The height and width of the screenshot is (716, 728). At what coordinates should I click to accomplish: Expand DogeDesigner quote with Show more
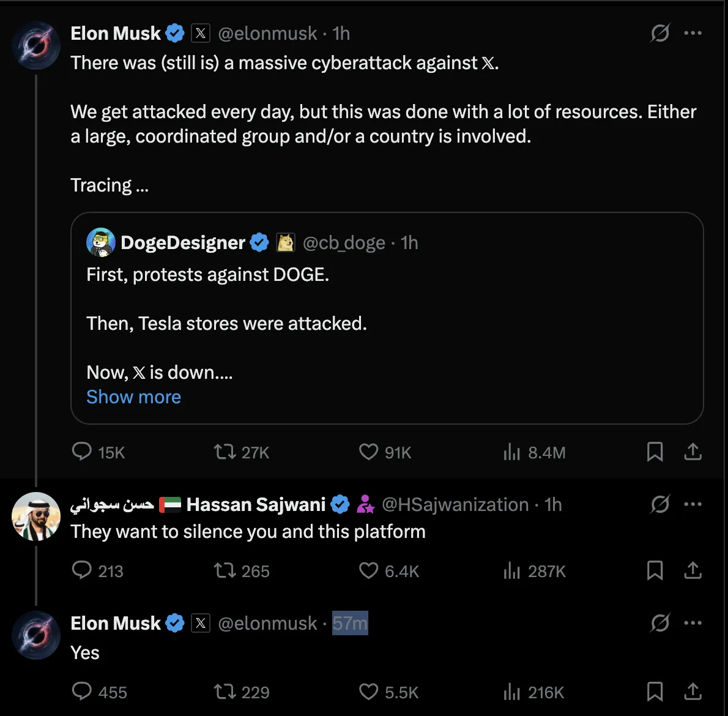click(x=133, y=397)
